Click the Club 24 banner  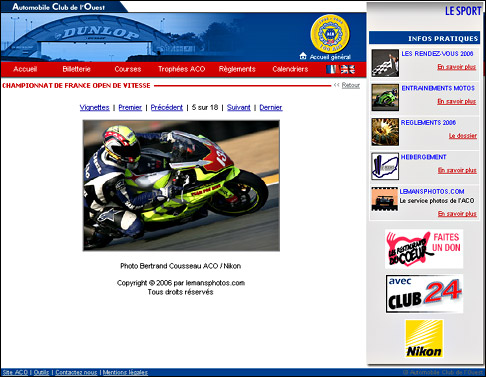(424, 294)
